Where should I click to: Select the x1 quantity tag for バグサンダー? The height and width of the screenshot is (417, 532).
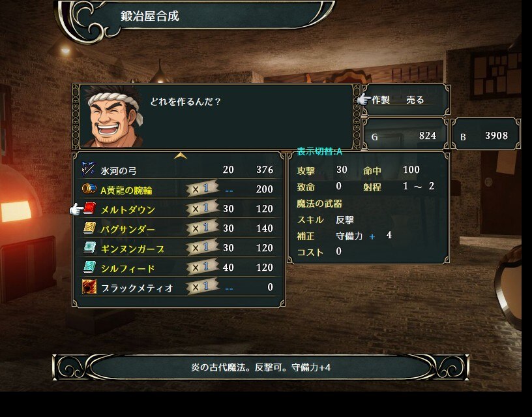[x=202, y=228]
